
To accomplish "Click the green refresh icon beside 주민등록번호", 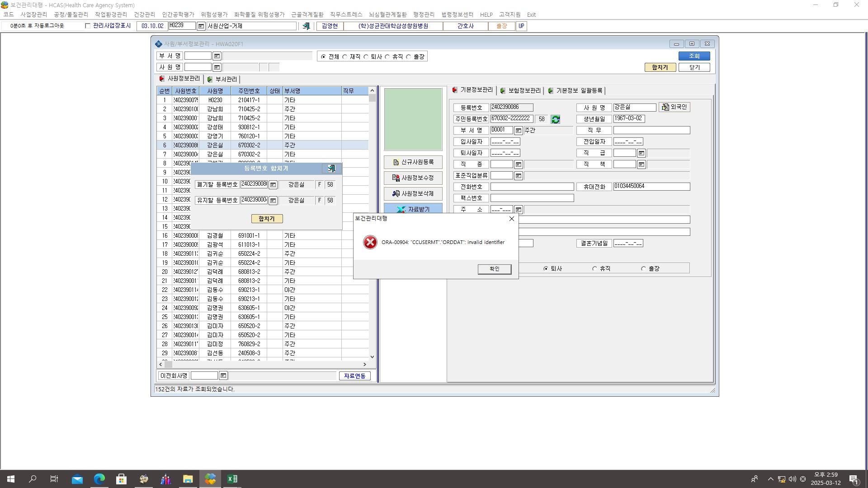I will (556, 119).
